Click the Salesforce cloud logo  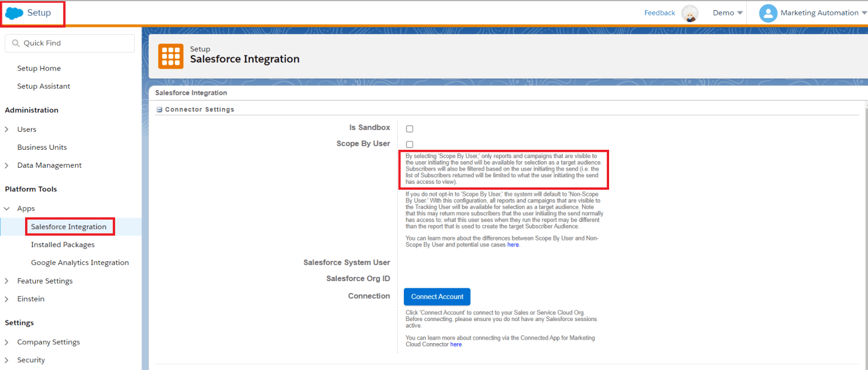[14, 13]
